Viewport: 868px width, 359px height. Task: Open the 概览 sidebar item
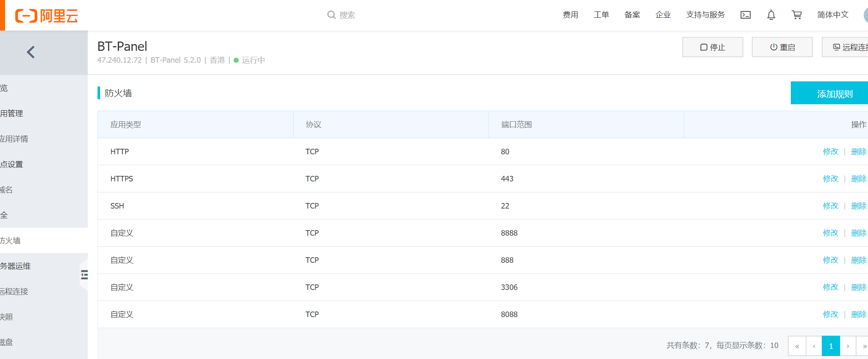tap(44, 88)
